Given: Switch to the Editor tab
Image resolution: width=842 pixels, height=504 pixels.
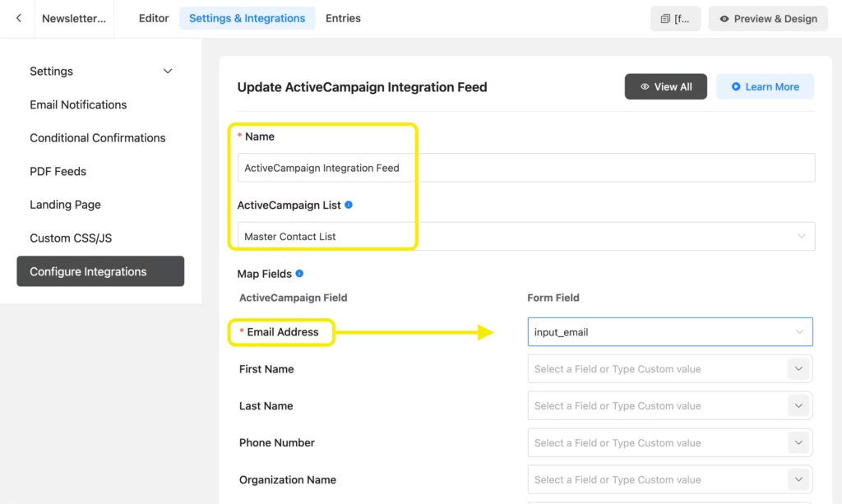Looking at the screenshot, I should (154, 18).
